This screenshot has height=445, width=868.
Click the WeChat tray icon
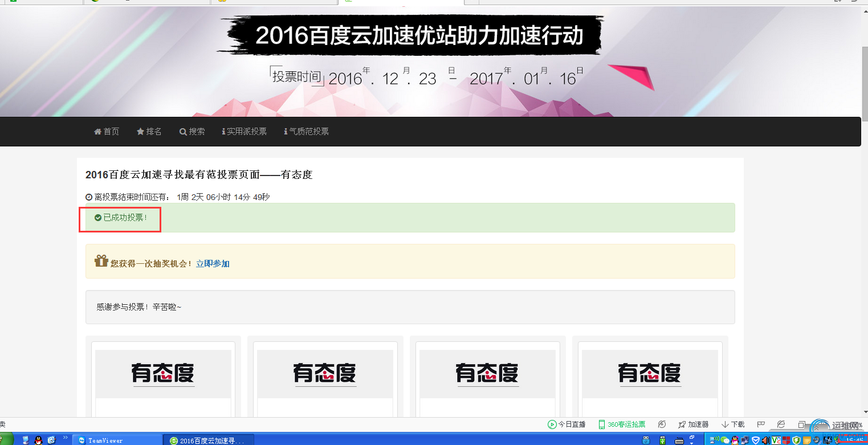coord(725,440)
